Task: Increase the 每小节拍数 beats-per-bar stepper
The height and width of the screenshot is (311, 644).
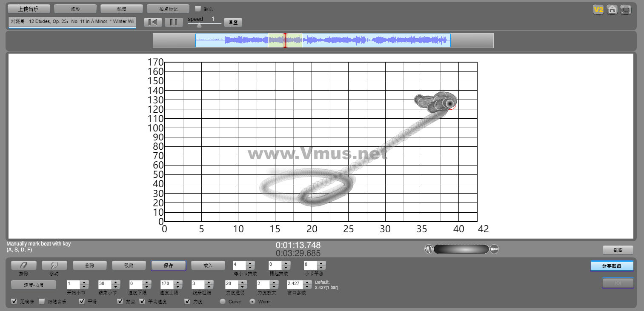Action: coord(250,263)
